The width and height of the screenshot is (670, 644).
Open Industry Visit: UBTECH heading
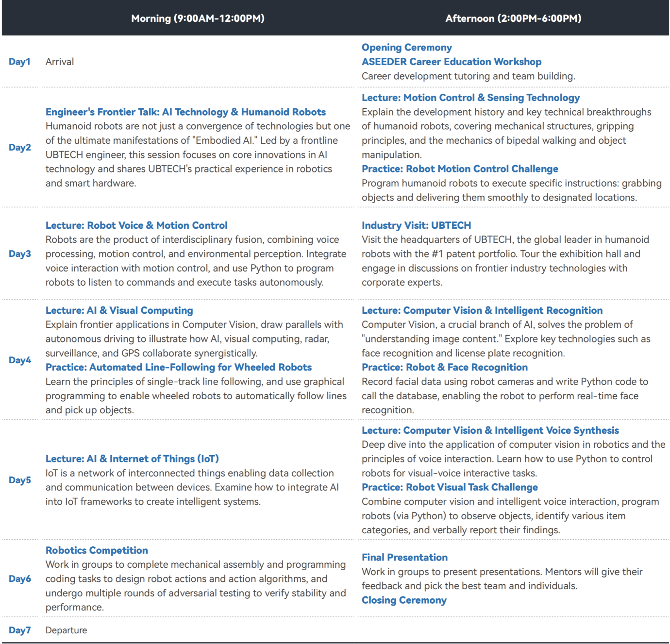coord(416,225)
